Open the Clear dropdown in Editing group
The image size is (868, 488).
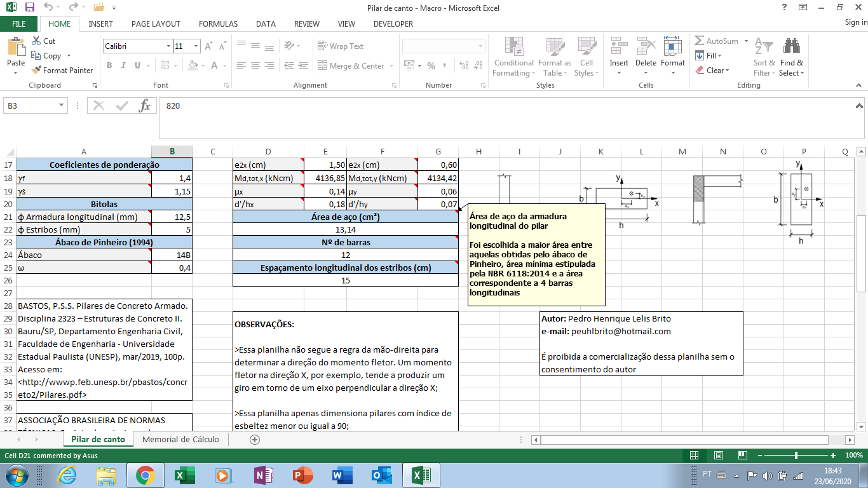click(712, 71)
